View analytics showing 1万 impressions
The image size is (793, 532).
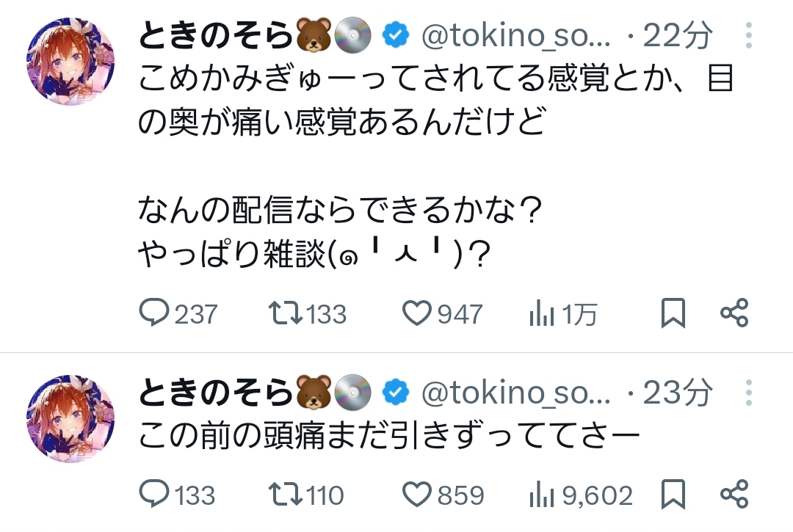[x=541, y=314]
